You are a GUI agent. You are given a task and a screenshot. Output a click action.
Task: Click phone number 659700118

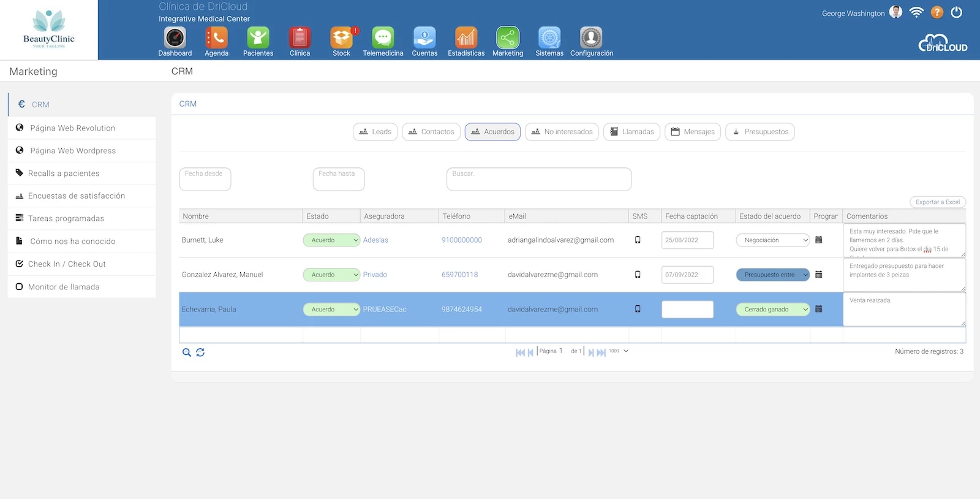point(459,275)
